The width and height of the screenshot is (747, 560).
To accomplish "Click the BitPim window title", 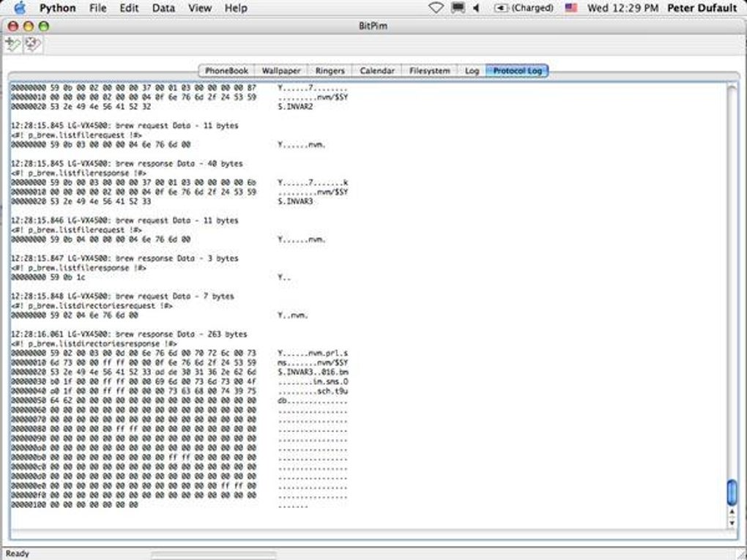I will click(x=373, y=26).
